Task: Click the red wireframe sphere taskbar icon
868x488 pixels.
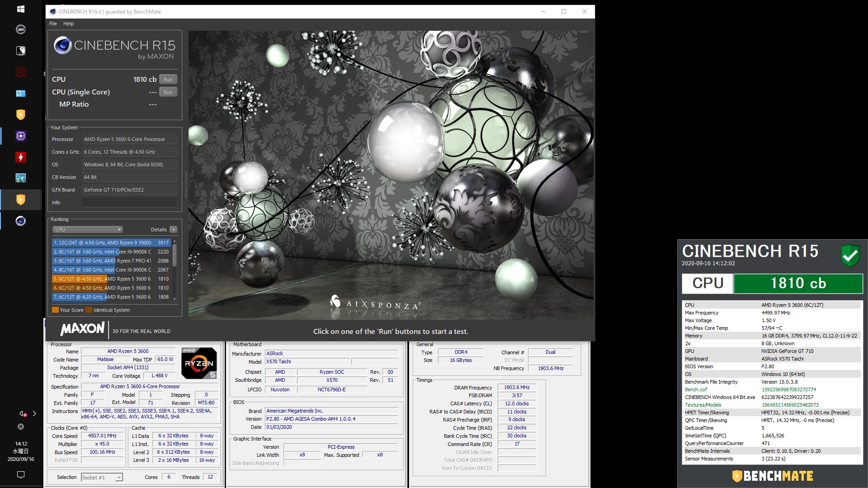Action: coord(21,72)
